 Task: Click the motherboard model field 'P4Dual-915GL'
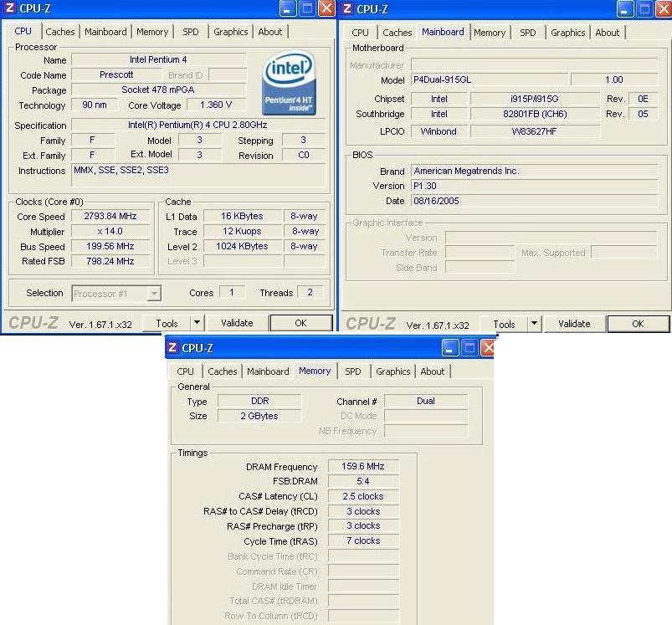(x=489, y=79)
